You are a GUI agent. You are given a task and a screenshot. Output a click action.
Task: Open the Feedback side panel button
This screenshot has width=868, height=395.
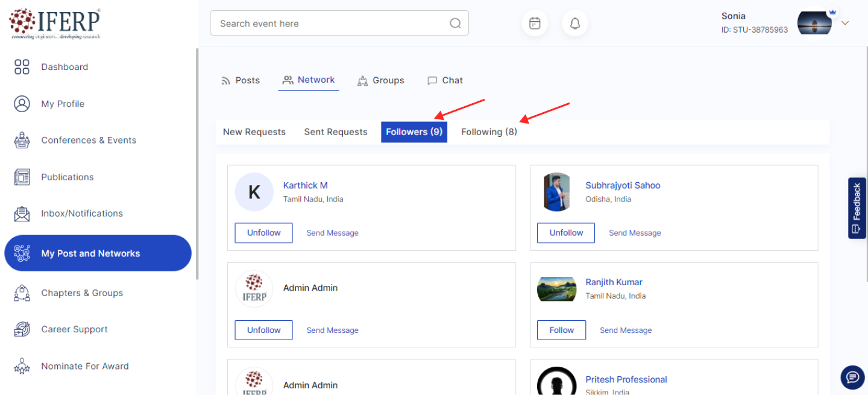pyautogui.click(x=857, y=208)
